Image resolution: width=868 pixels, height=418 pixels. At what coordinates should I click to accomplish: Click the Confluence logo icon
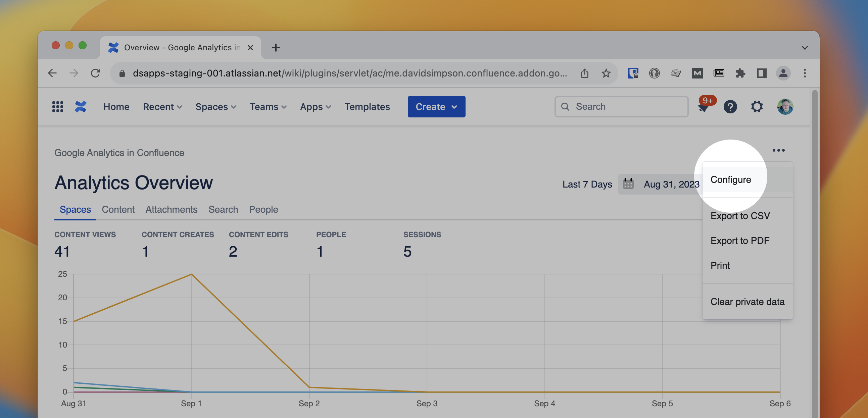pos(81,107)
